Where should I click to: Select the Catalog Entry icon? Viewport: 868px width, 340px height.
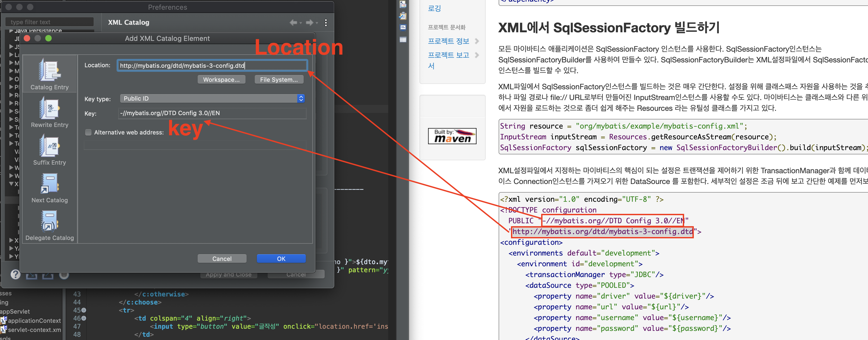point(50,70)
